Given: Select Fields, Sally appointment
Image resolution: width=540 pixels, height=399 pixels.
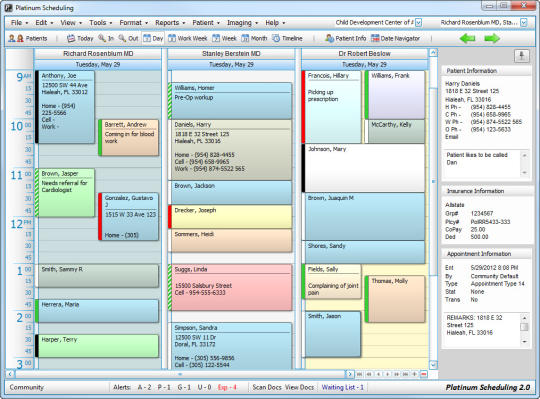Looking at the screenshot, I should pyautogui.click(x=331, y=281).
